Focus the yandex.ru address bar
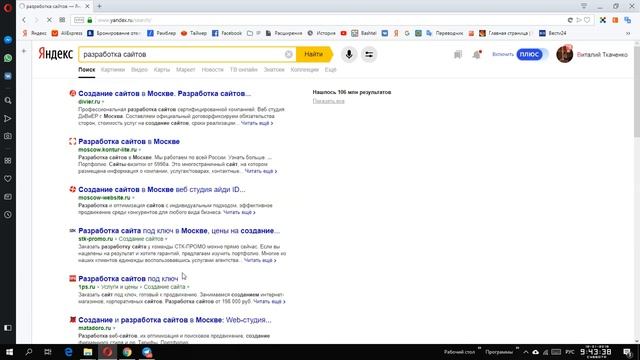Image resolution: width=640 pixels, height=360 pixels. [327, 20]
